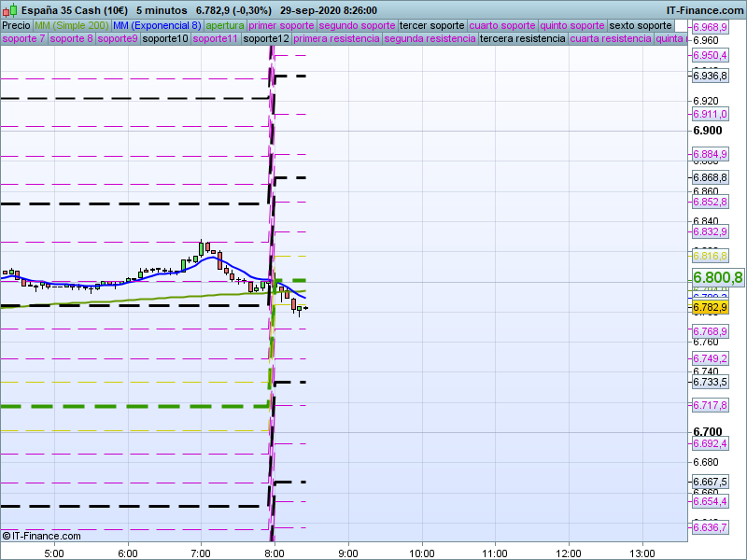Select the quinto soporte label

(x=572, y=26)
